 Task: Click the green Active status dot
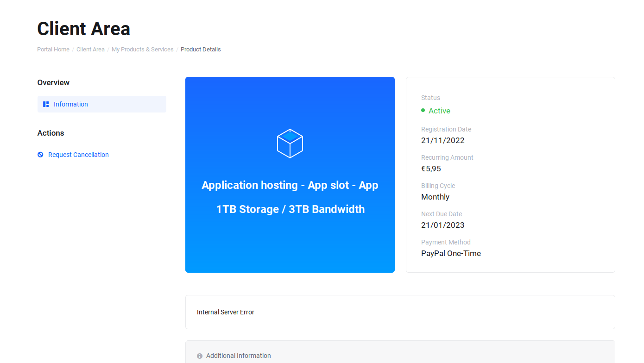pyautogui.click(x=423, y=110)
